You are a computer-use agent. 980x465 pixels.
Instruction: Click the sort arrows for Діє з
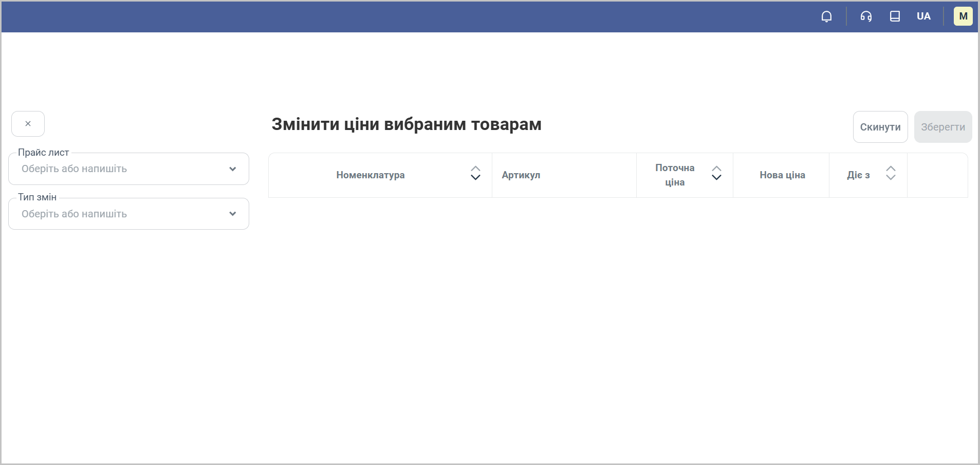pyautogui.click(x=891, y=173)
